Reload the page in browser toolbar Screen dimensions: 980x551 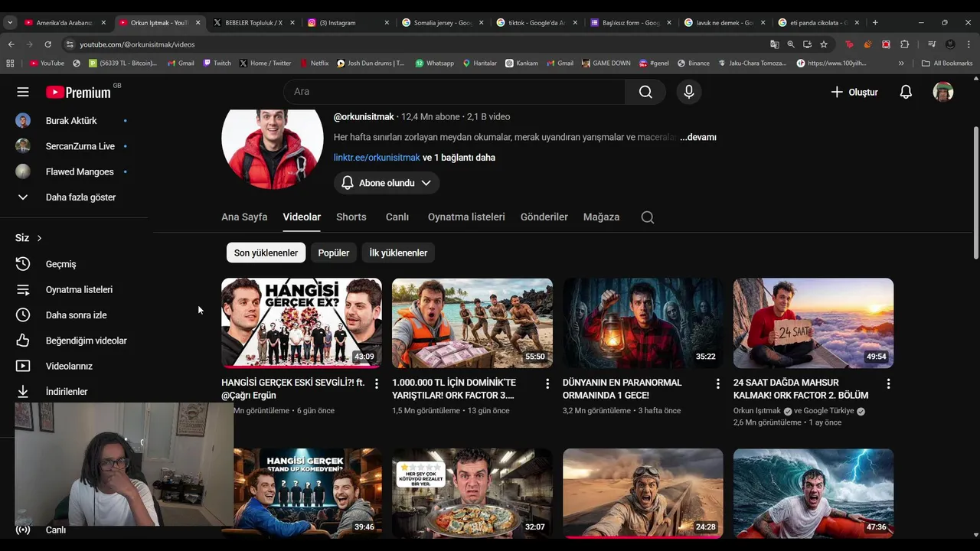click(x=47, y=44)
